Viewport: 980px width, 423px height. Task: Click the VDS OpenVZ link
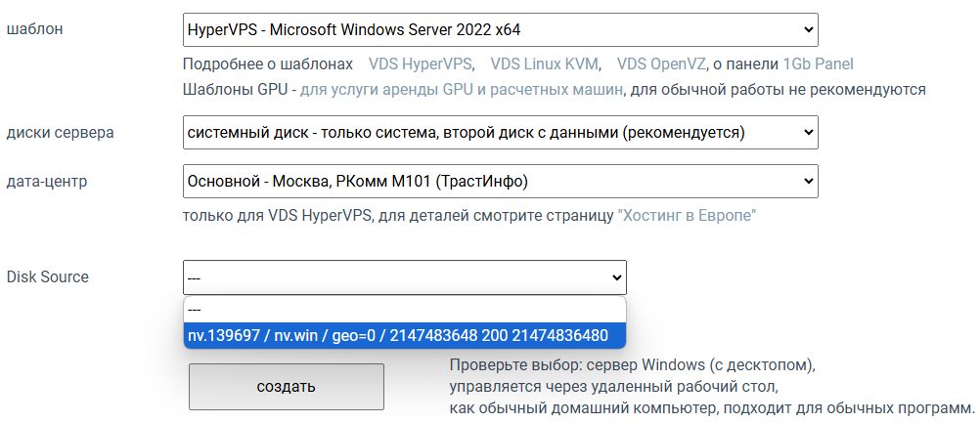[660, 64]
